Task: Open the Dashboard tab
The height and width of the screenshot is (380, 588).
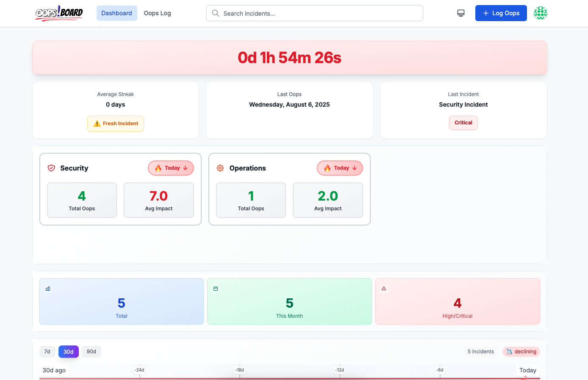Action: pyautogui.click(x=116, y=13)
